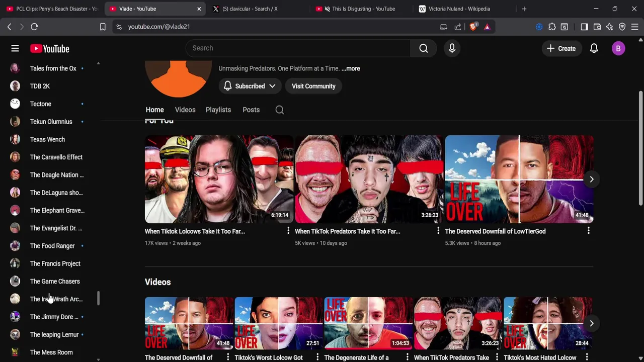644x362 pixels.
Task: Click the Visit Community button
Action: 313,86
